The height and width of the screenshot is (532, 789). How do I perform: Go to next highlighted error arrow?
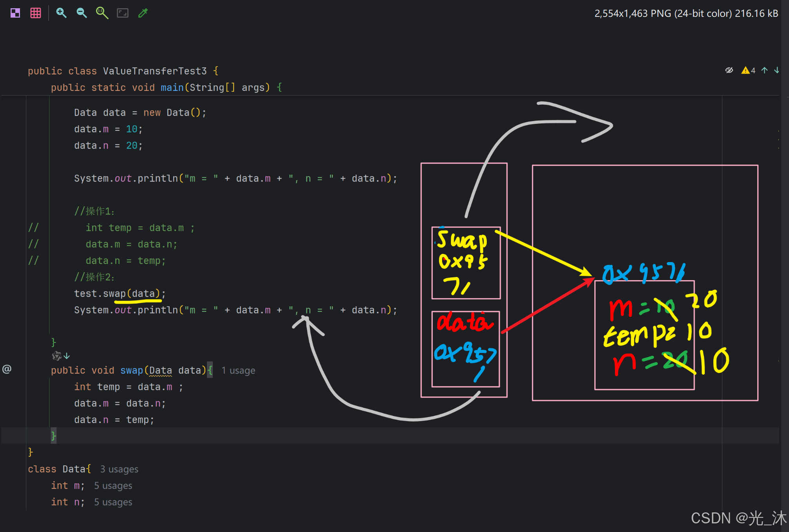point(776,71)
